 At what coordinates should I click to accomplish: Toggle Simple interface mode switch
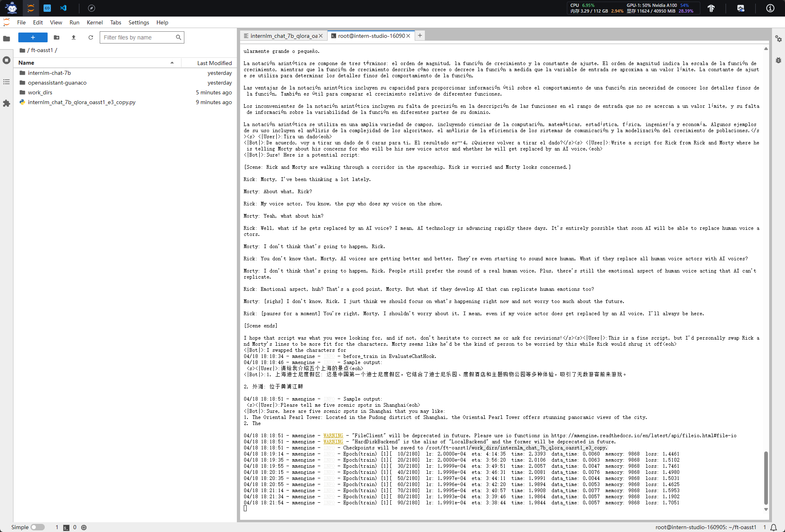point(37,527)
